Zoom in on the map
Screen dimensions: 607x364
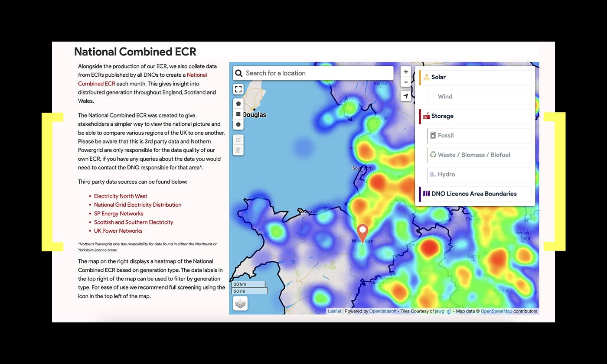pos(405,72)
